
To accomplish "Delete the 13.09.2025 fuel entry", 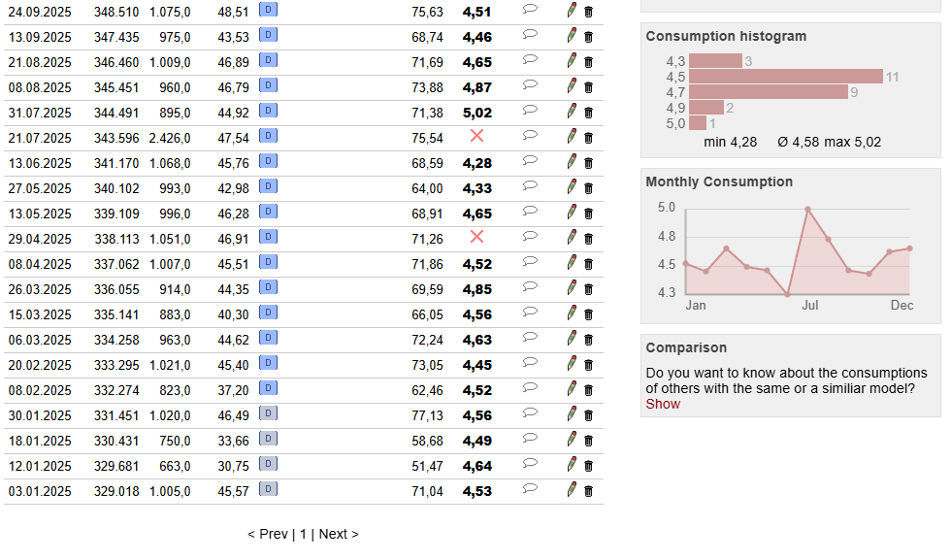I will coord(588,37).
